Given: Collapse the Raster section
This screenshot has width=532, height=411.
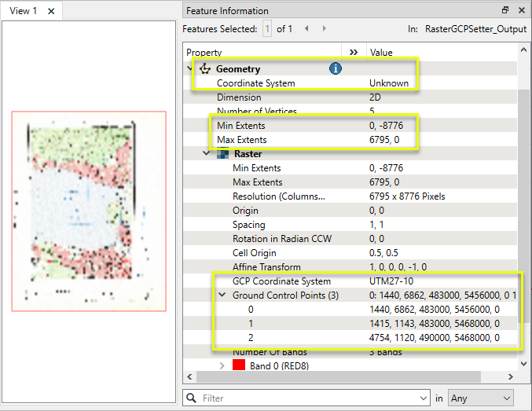Looking at the screenshot, I should click(207, 154).
